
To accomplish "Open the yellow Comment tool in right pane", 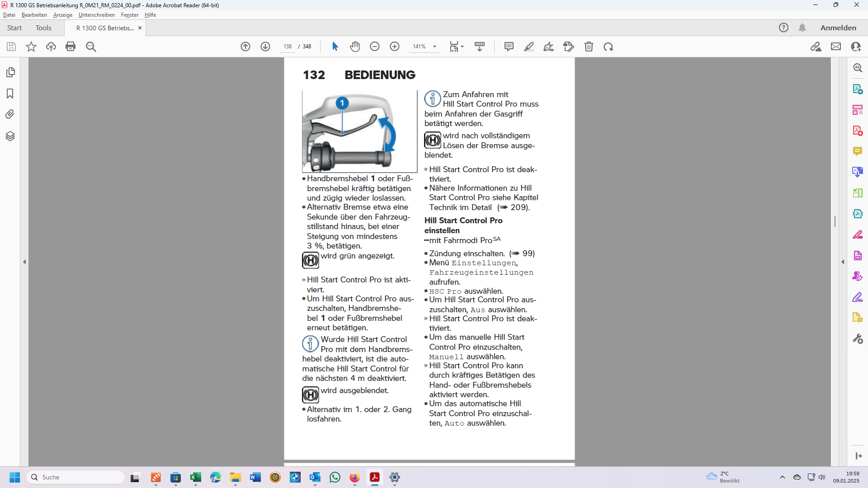I will [858, 151].
